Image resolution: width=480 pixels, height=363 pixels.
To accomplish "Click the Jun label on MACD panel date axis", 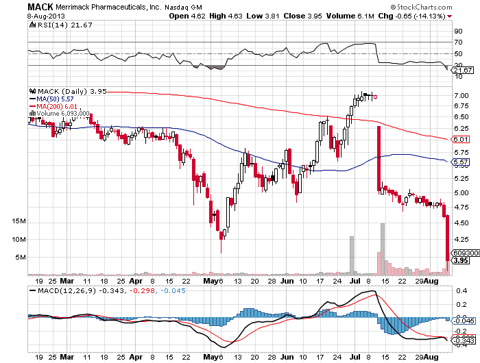I will 287,357.
